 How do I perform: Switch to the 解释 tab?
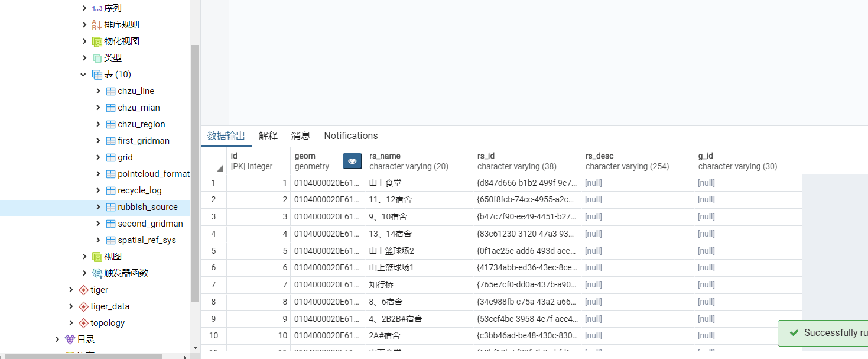(x=268, y=136)
